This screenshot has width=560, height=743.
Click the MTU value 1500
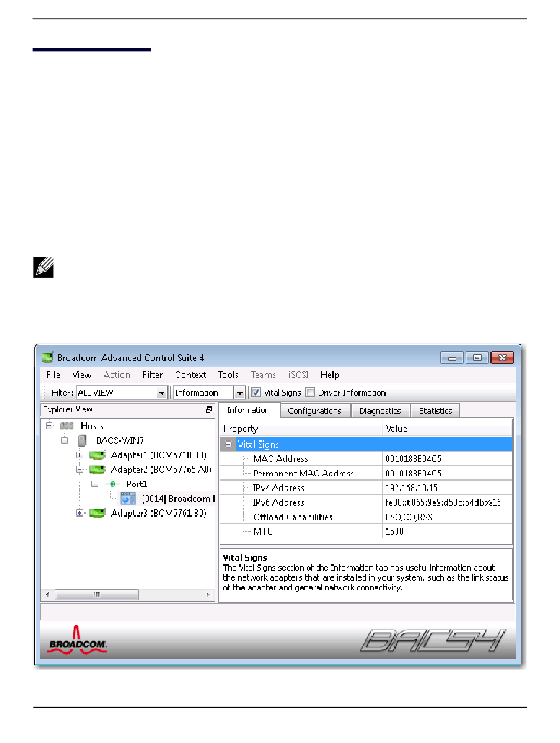click(394, 532)
